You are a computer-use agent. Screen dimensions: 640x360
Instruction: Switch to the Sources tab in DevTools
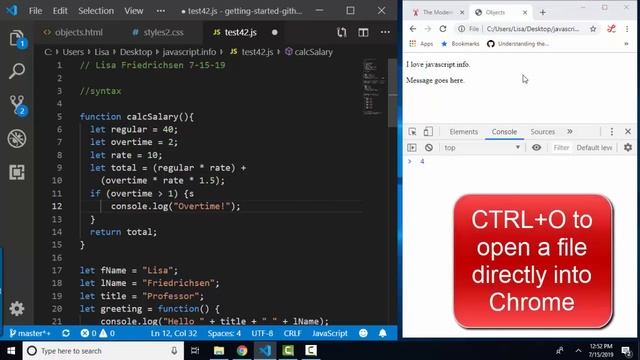[x=542, y=132]
